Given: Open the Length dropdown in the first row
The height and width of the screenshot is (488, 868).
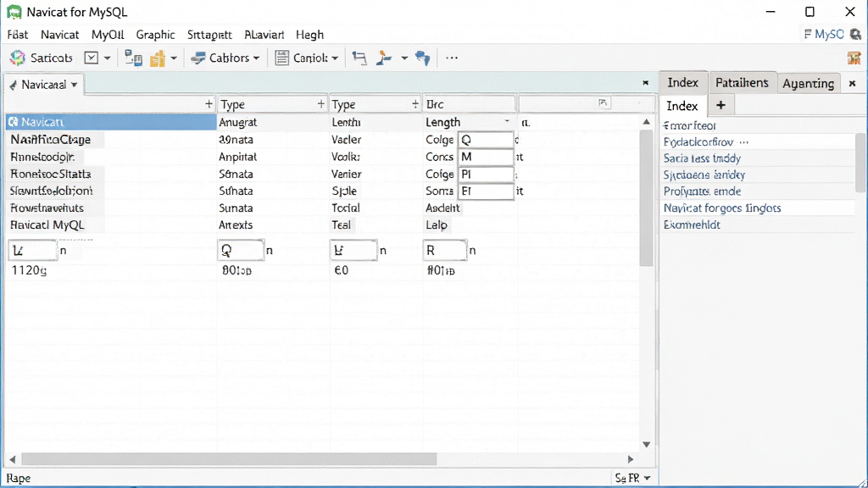Looking at the screenshot, I should point(507,122).
